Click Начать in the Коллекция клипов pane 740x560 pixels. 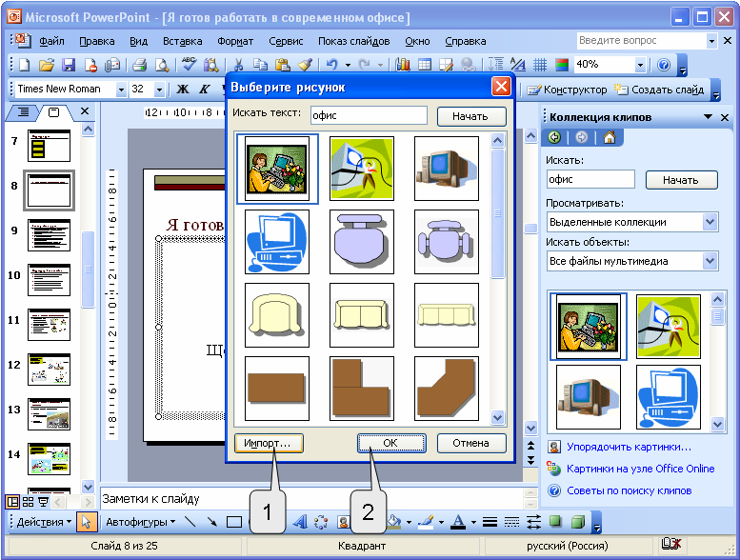pos(681,180)
